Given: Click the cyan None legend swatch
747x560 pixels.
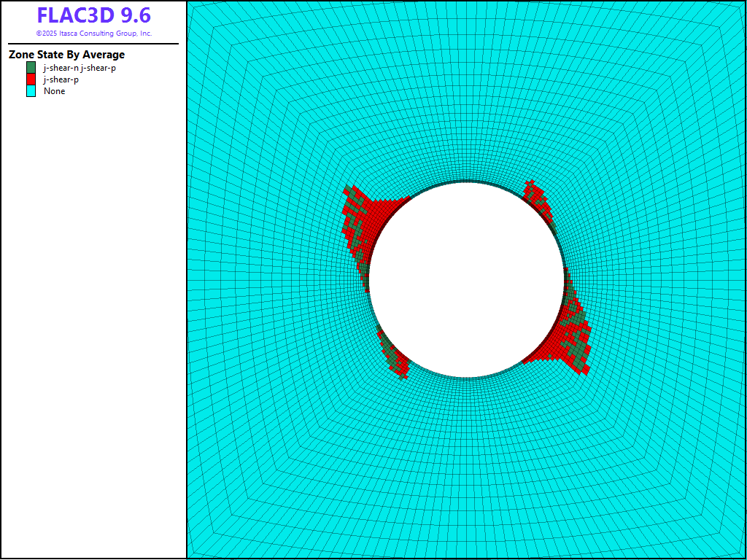Looking at the screenshot, I should [31, 91].
